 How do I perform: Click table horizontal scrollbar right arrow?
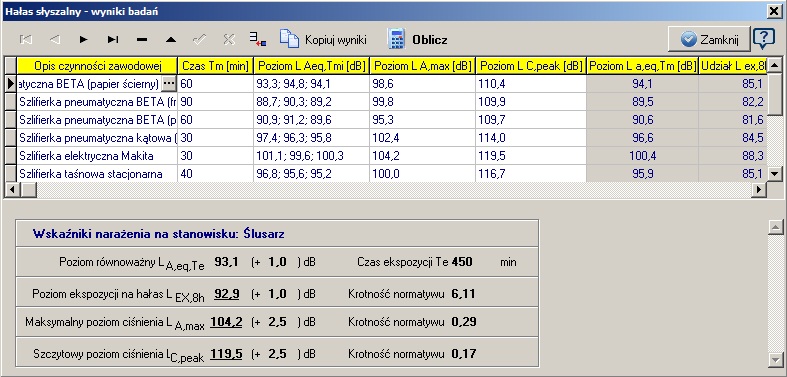(760, 190)
